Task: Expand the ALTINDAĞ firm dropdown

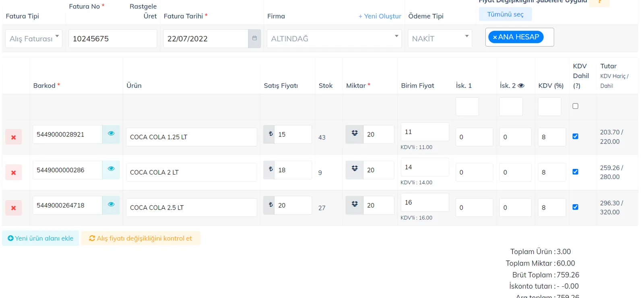Action: (334, 39)
